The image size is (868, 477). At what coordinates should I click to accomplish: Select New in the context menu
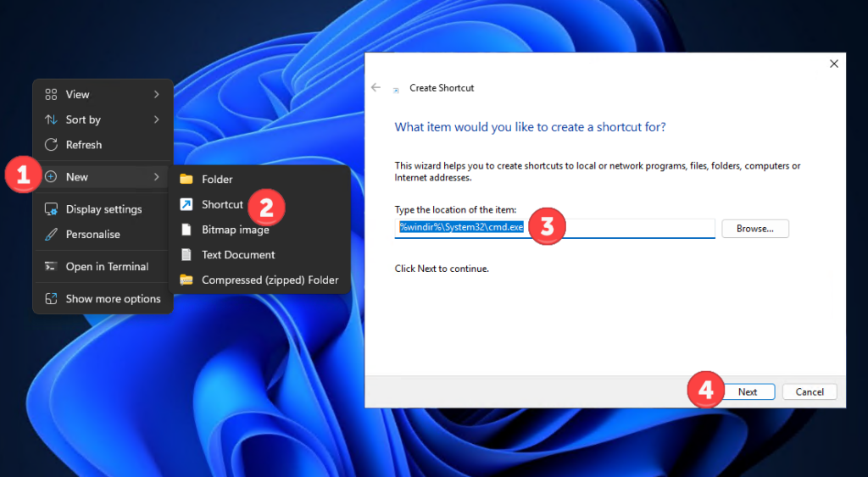tap(103, 177)
